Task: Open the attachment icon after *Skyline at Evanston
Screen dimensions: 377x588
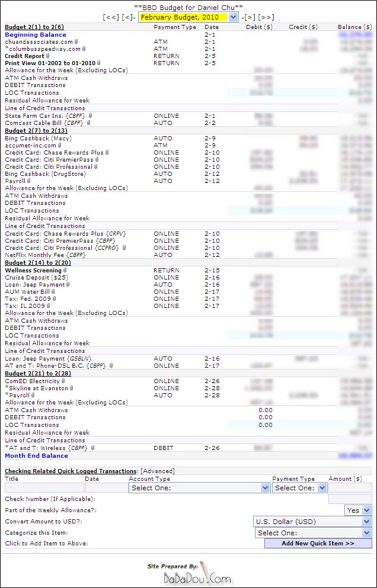Action: [72, 388]
